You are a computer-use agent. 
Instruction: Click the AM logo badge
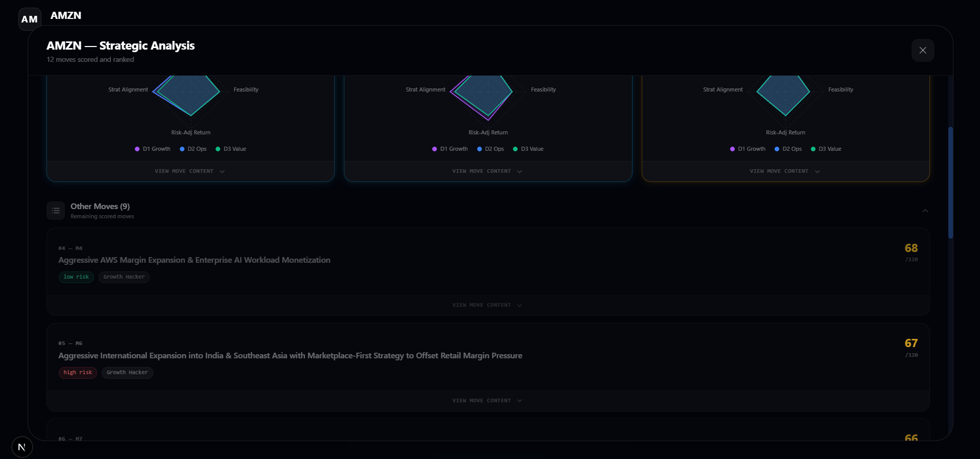click(30, 19)
